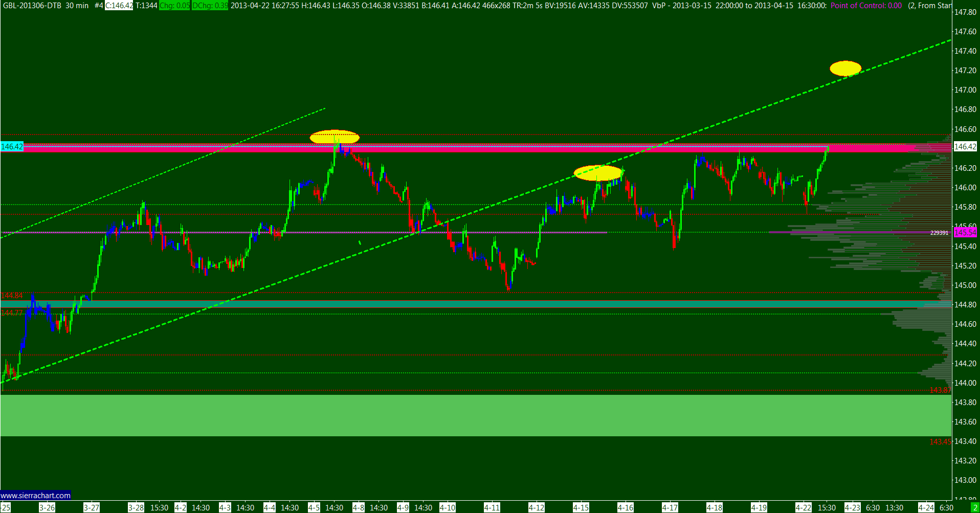This screenshot has height=513, width=980.
Task: Click the red 143.87 level label
Action: [940, 390]
